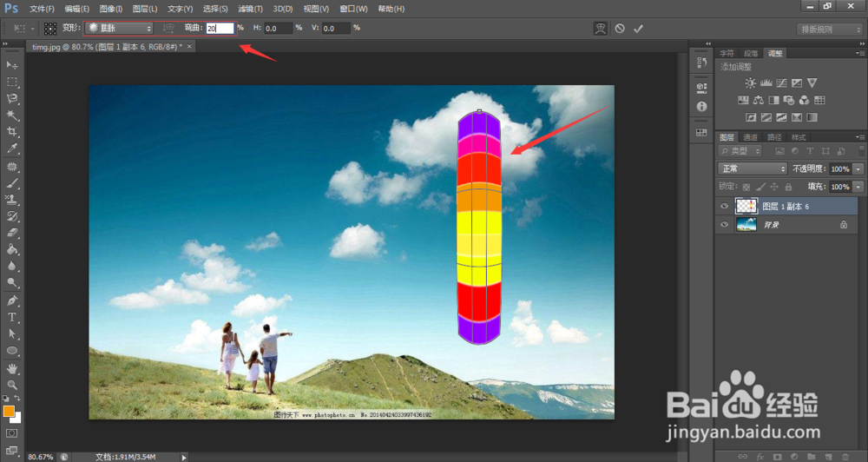Open the 图像(I) menu
This screenshot has width=868, height=462.
[111, 9]
